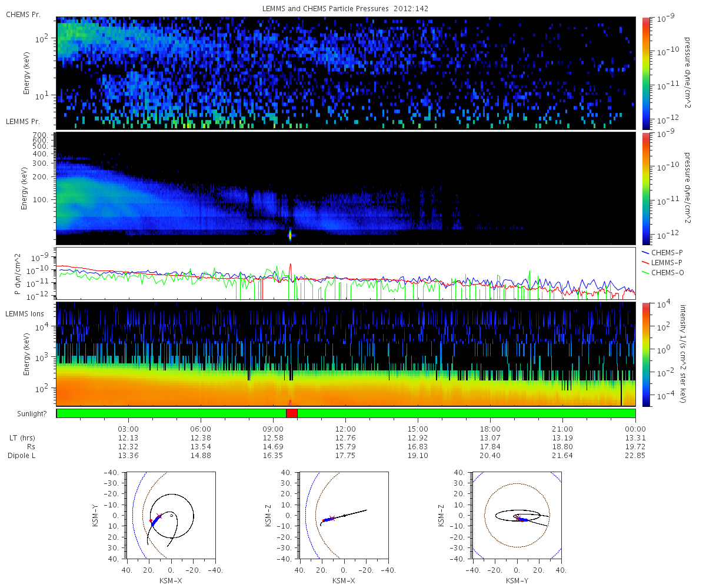Click the color bar beside LEMMS pressure panel
The width and height of the screenshot is (706, 588).
click(645, 188)
